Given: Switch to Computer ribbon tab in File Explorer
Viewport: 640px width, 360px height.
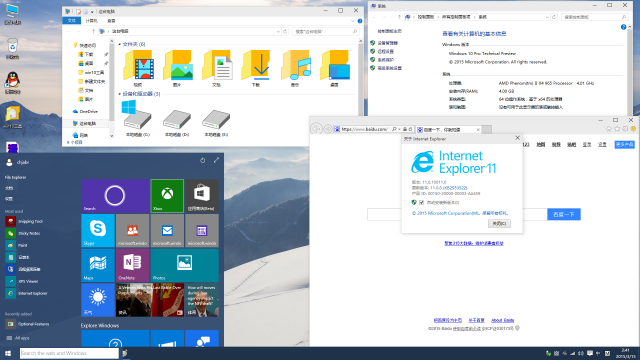Looking at the screenshot, I should (91, 21).
